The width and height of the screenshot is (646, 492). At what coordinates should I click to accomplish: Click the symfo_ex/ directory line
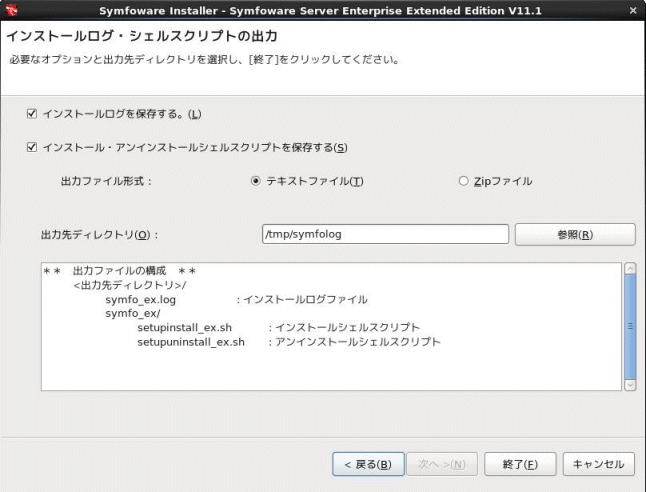click(x=133, y=314)
